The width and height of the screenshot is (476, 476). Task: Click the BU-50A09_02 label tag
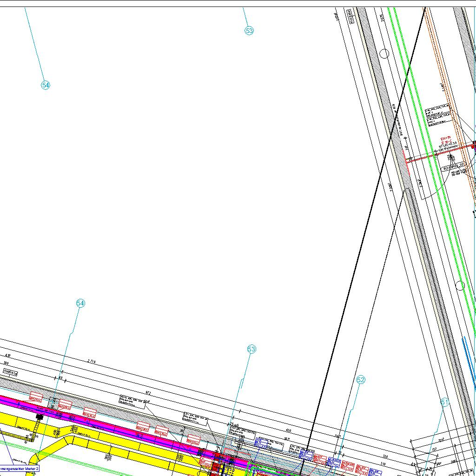coord(454,165)
